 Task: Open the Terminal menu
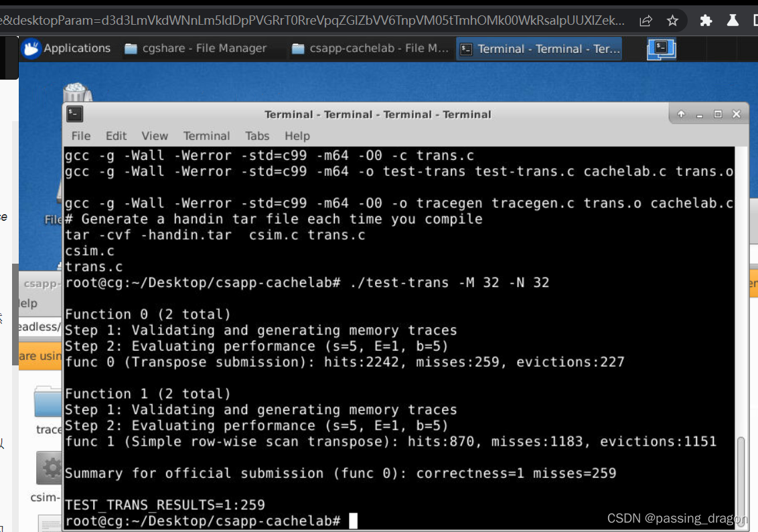[206, 136]
